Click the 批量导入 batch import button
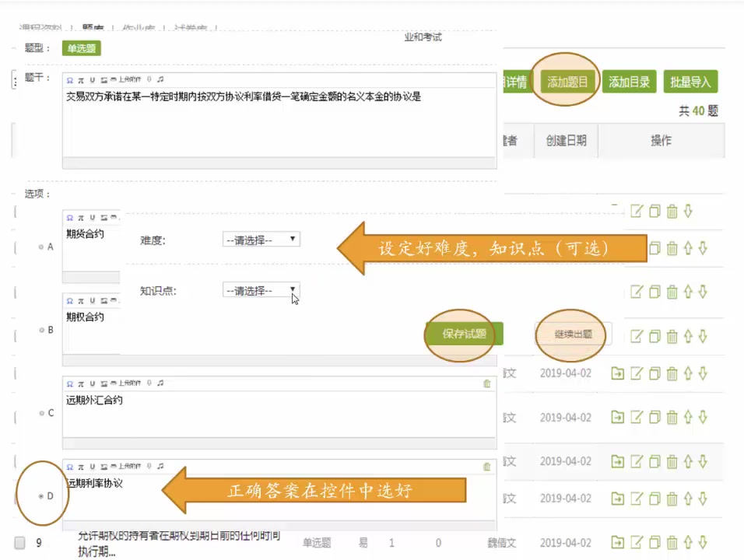The width and height of the screenshot is (744, 560). pos(692,81)
